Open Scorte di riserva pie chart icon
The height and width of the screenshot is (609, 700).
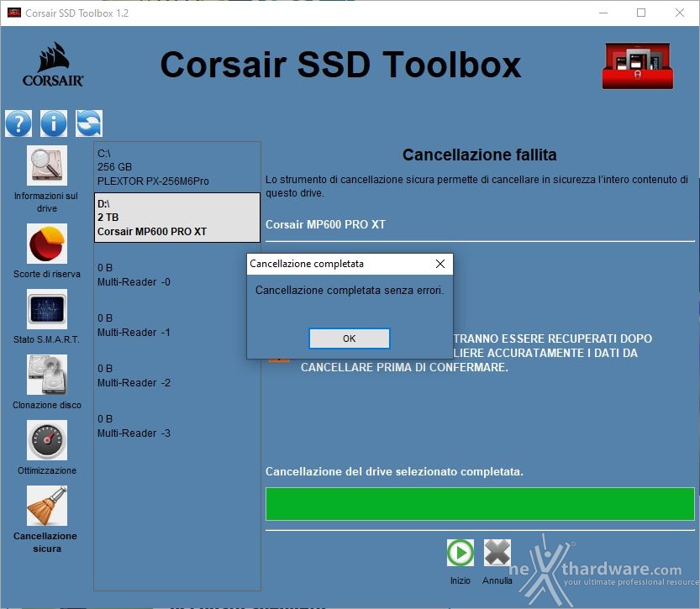pos(47,244)
